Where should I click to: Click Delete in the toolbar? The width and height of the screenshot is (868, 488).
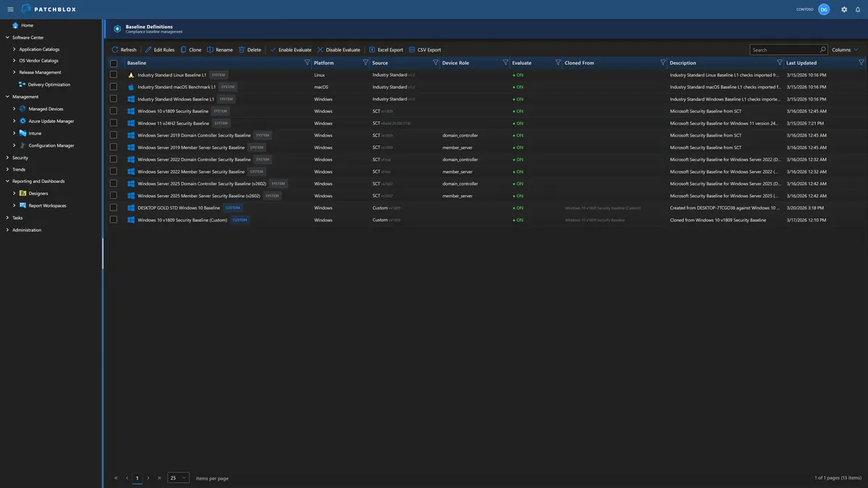pos(250,50)
